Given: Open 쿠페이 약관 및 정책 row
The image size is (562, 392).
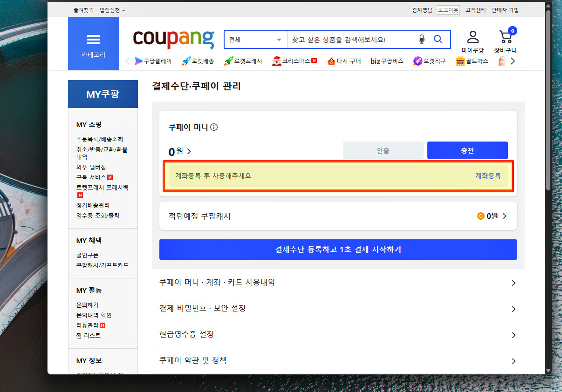Looking at the screenshot, I should [338, 360].
